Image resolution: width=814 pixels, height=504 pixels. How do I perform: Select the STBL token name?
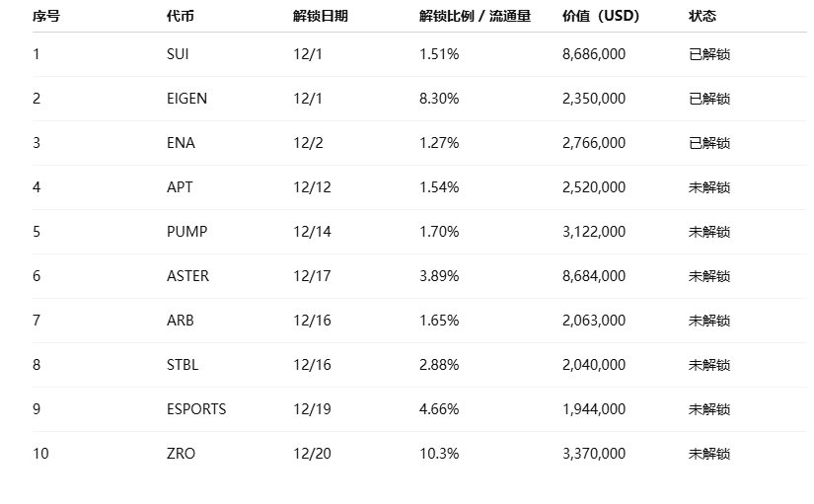(183, 365)
